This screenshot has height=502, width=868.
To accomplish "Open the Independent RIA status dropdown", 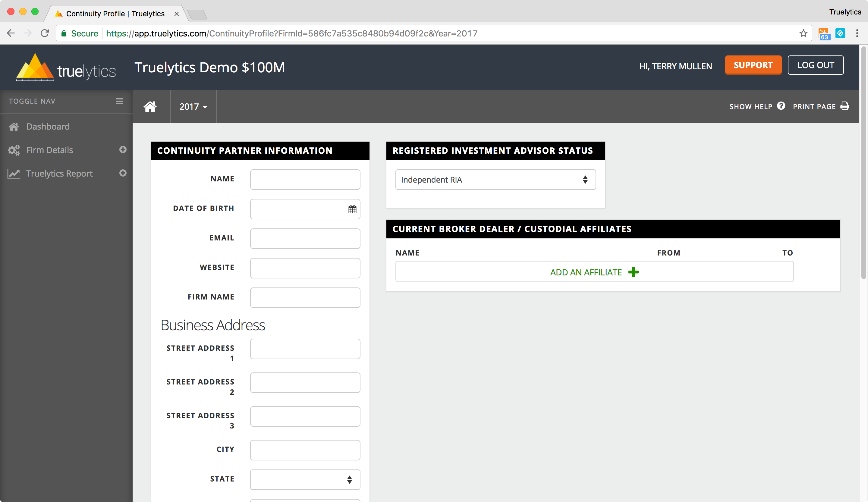I will point(495,179).
